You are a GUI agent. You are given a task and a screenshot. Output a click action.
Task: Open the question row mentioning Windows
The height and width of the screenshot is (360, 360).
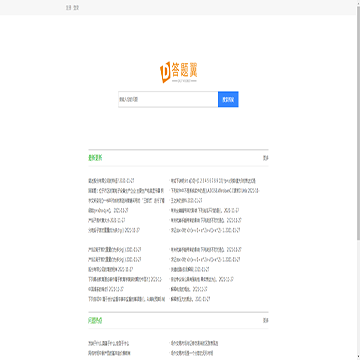[215, 191]
